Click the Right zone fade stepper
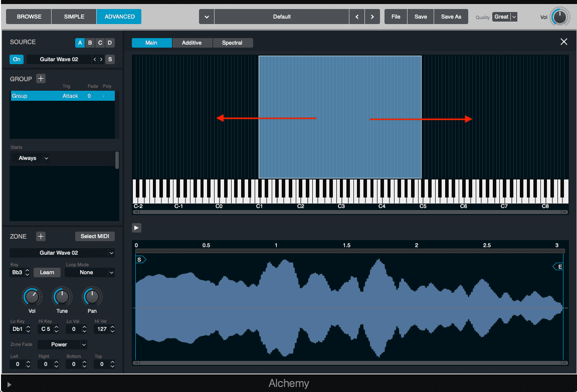The height and width of the screenshot is (392, 577). click(56, 364)
